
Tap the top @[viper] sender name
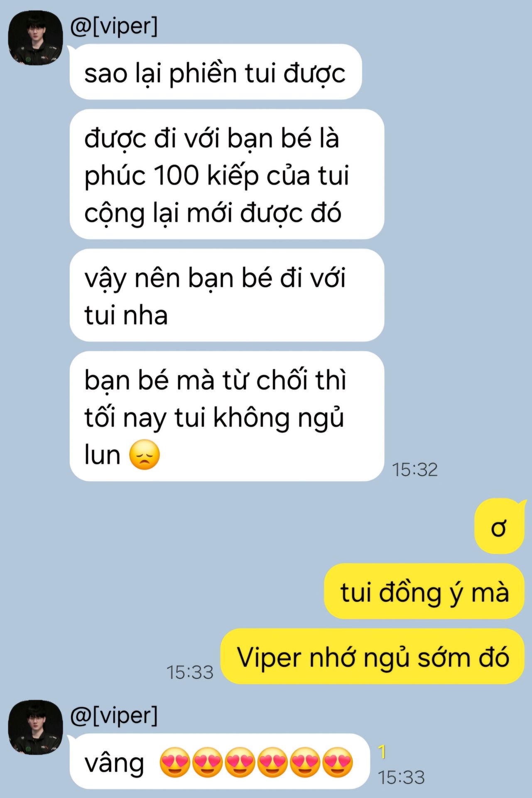(x=114, y=26)
